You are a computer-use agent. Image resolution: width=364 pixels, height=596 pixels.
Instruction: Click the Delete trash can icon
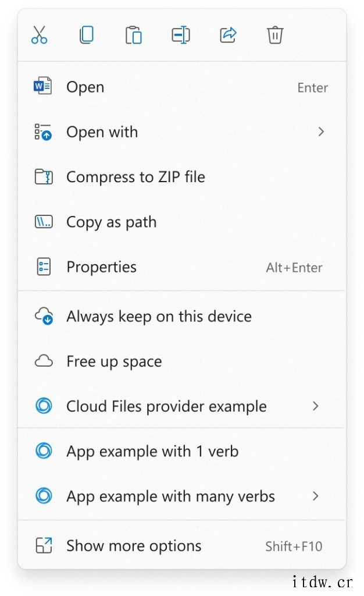tap(275, 35)
